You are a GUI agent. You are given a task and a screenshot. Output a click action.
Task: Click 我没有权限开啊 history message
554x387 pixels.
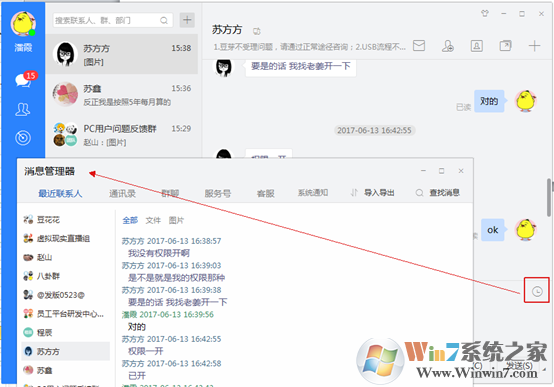tap(159, 253)
